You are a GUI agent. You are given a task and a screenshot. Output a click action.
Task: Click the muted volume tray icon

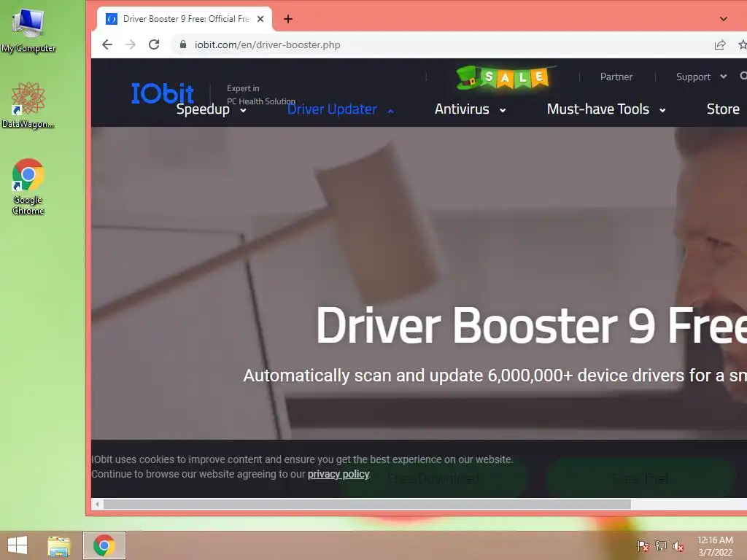(678, 546)
